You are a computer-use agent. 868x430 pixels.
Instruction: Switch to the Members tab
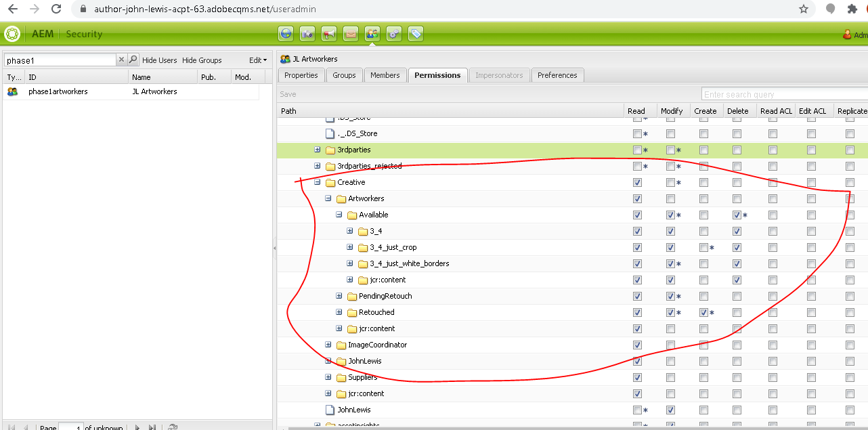pyautogui.click(x=385, y=75)
